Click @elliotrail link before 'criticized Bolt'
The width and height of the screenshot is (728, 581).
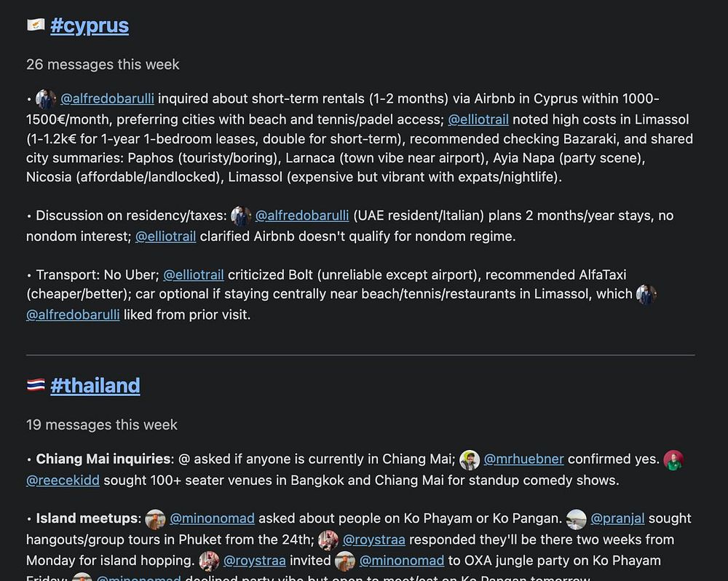coord(193,274)
